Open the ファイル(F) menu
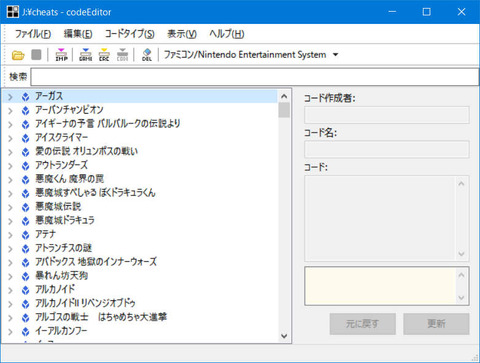Image resolution: width=480 pixels, height=363 pixels. 33,34
